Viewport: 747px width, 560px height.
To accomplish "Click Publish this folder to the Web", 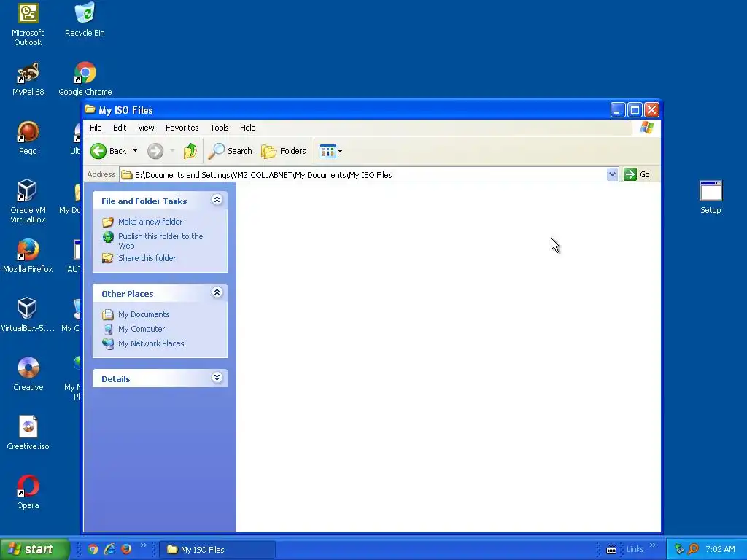I will (160, 241).
